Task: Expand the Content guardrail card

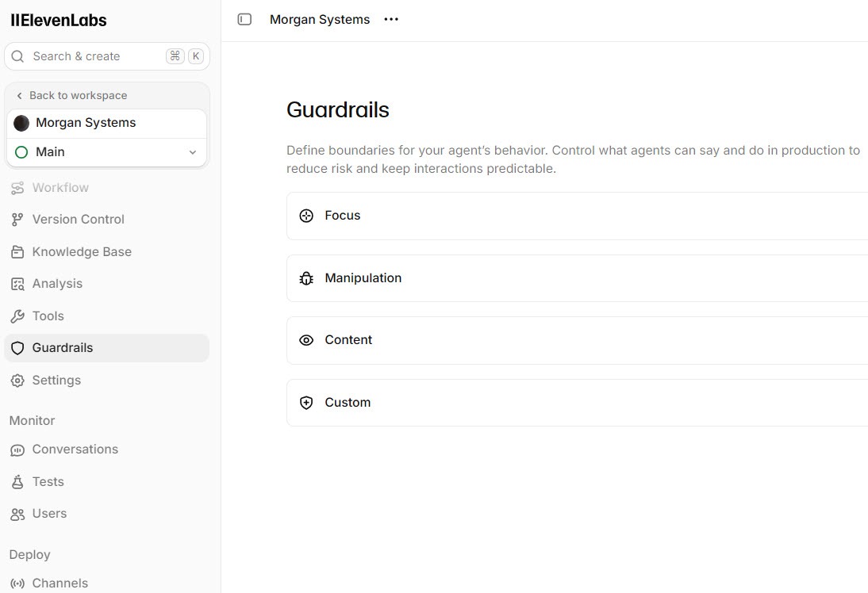Action: (x=577, y=340)
